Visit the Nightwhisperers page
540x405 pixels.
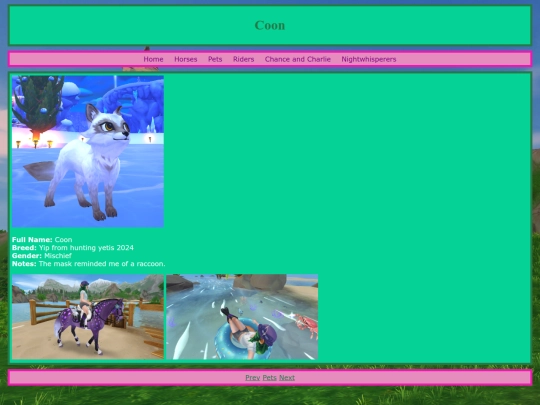368,59
